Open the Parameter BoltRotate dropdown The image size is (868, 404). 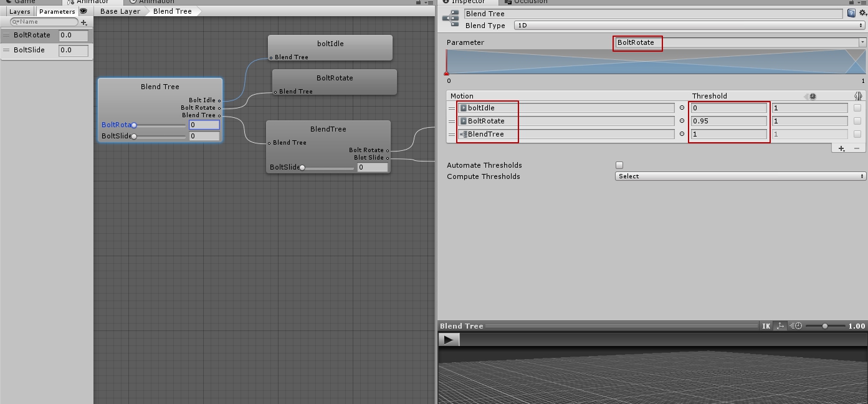tap(740, 42)
